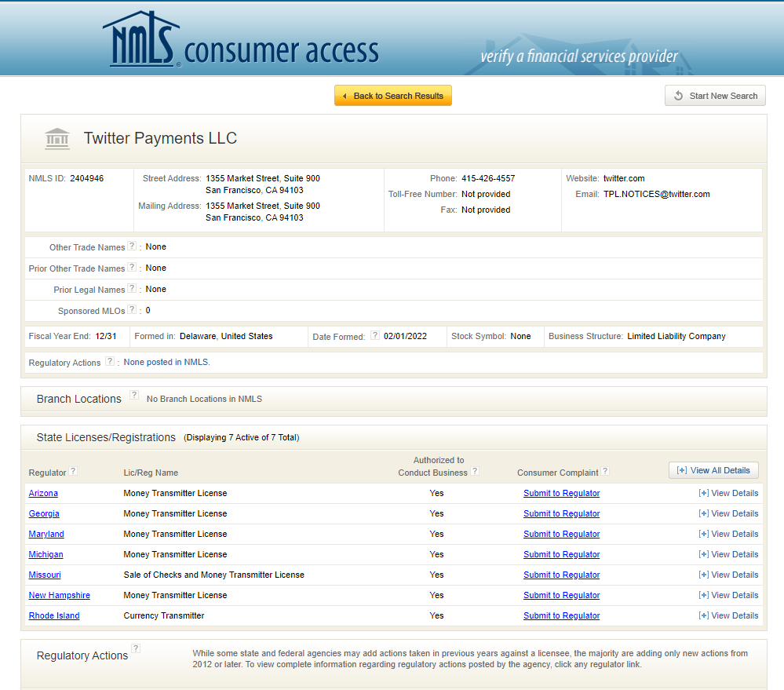Open help icon for Sponsored MLOs
Image resolution: width=784 pixels, height=690 pixels.
pyautogui.click(x=132, y=309)
